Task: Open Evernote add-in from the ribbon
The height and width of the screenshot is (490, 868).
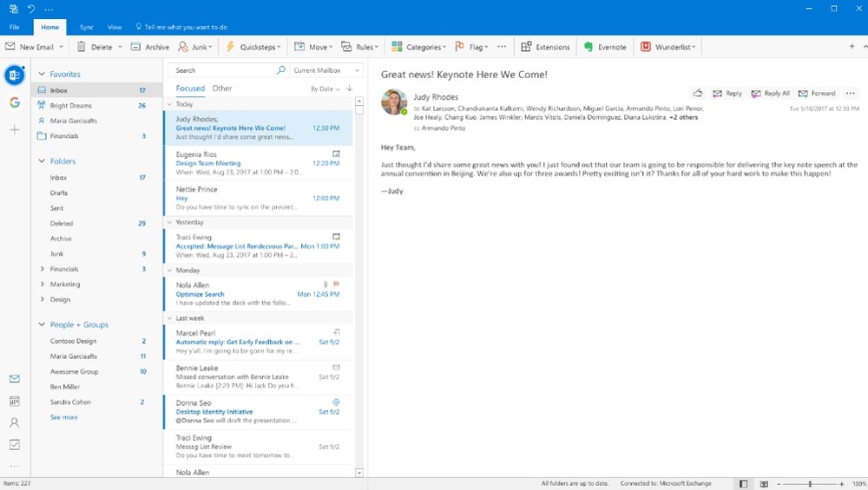Action: (605, 47)
